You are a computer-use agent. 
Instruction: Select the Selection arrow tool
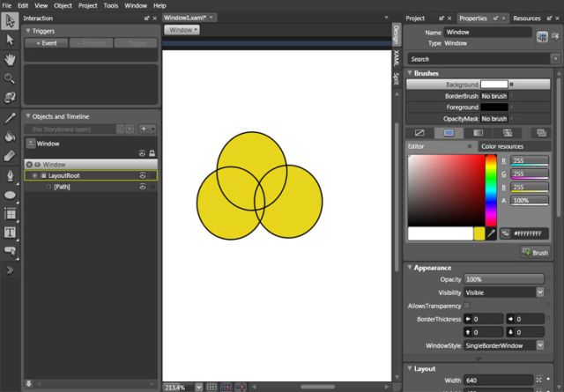pyautogui.click(x=10, y=21)
